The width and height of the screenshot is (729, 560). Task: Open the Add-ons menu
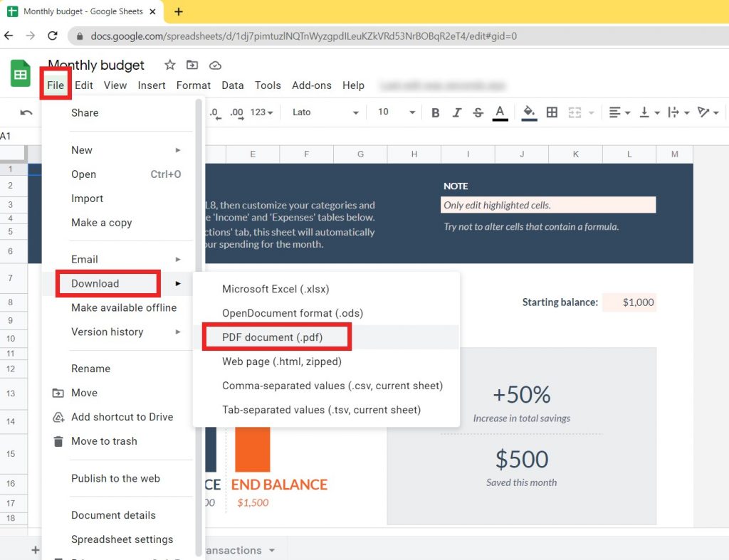(x=312, y=85)
